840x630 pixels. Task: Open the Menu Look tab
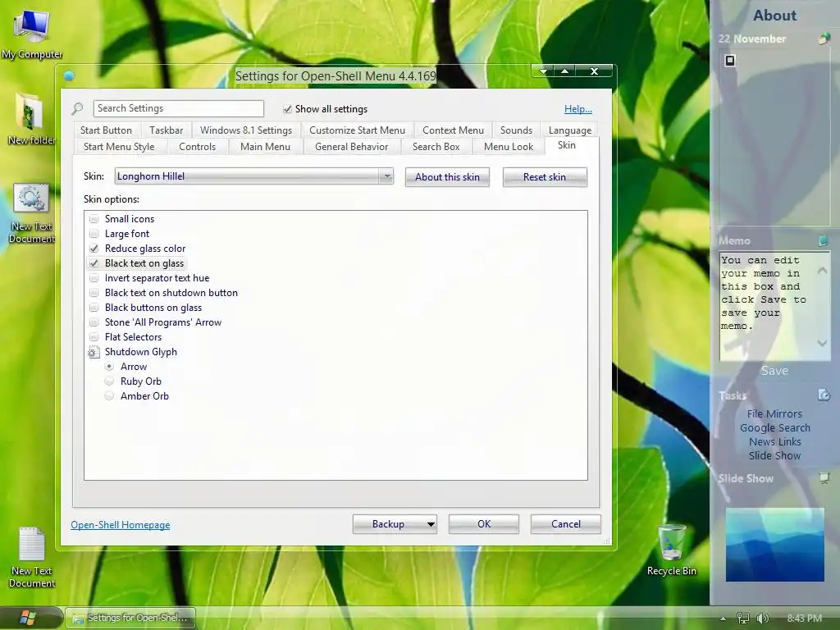(x=509, y=147)
